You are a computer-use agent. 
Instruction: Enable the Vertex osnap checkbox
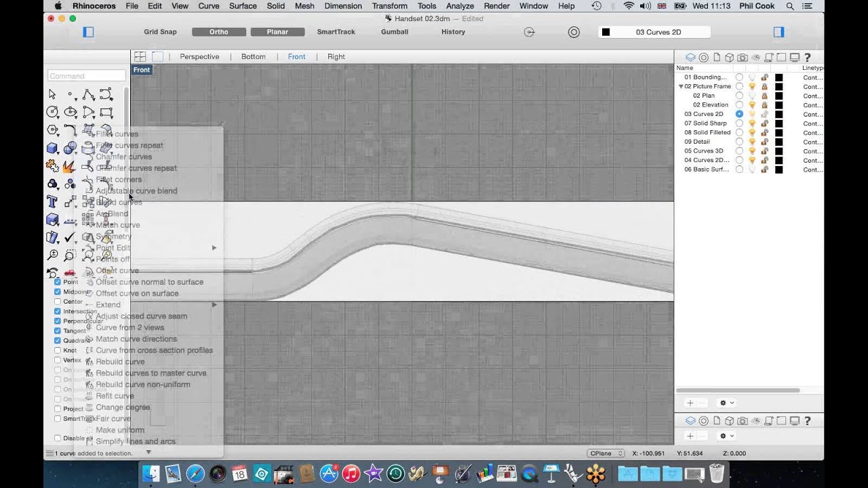coord(58,360)
